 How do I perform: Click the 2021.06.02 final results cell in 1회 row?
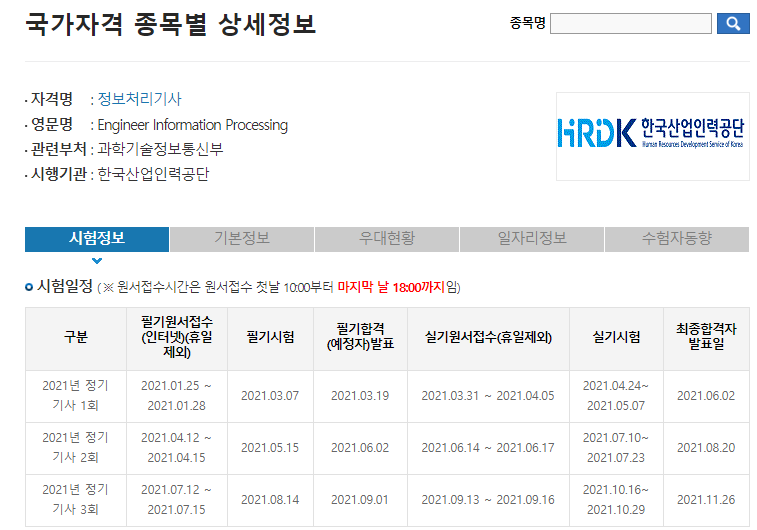click(706, 396)
